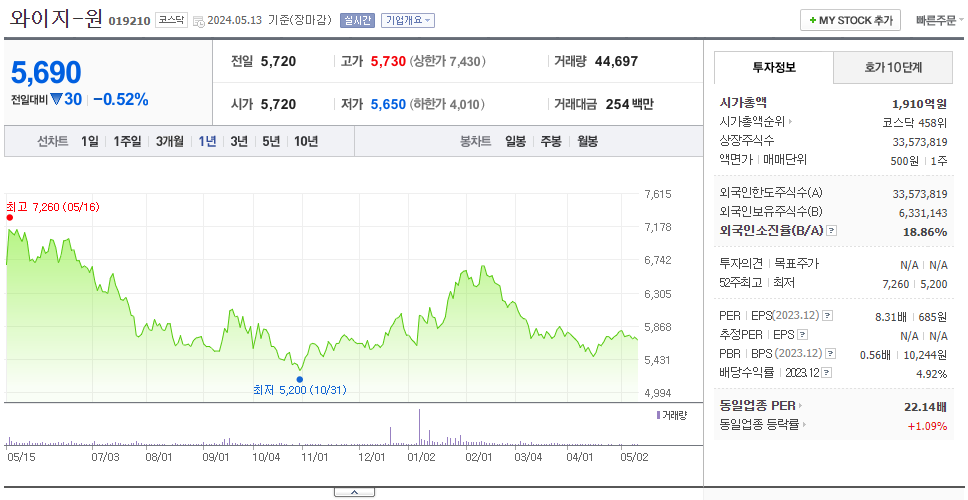Click the 고가 value 5,730

[x=388, y=62]
